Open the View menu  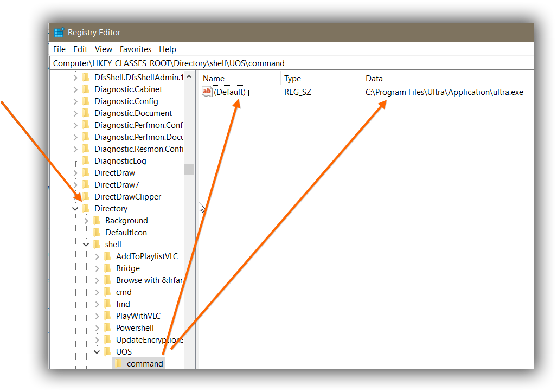click(104, 49)
